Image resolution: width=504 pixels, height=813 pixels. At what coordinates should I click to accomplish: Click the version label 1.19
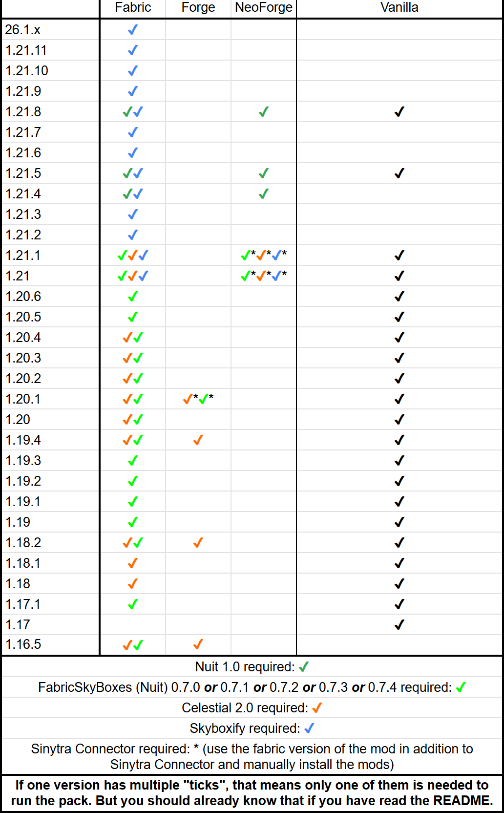point(18,522)
